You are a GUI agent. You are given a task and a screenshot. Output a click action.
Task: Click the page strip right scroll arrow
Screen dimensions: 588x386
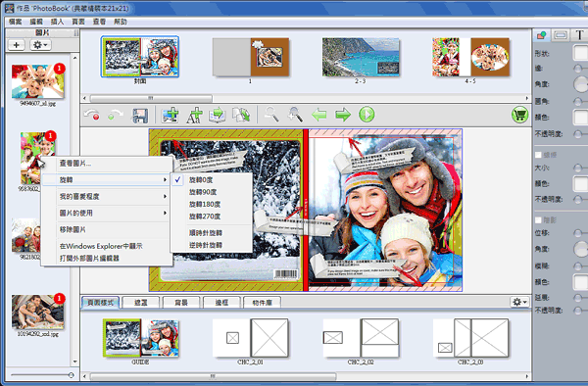[x=527, y=99]
